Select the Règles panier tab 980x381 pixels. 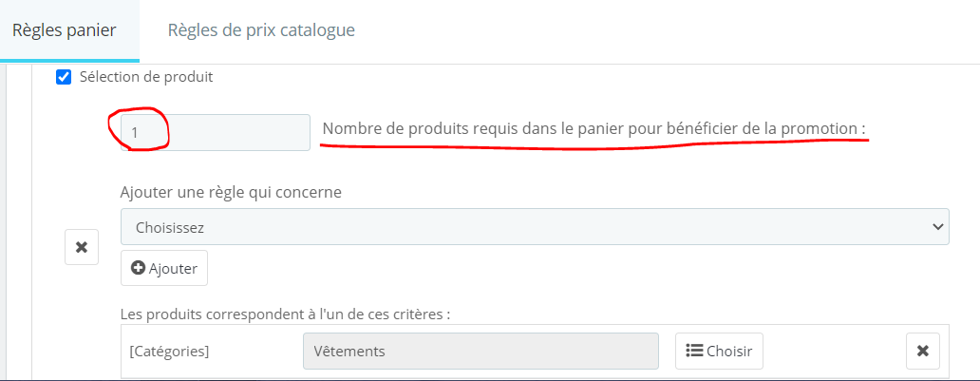point(65,30)
